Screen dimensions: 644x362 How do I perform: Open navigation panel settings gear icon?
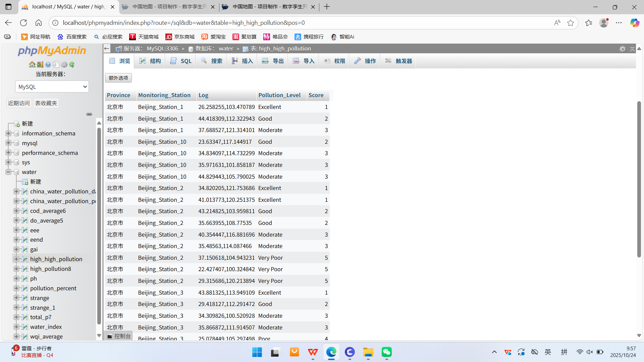click(x=64, y=64)
